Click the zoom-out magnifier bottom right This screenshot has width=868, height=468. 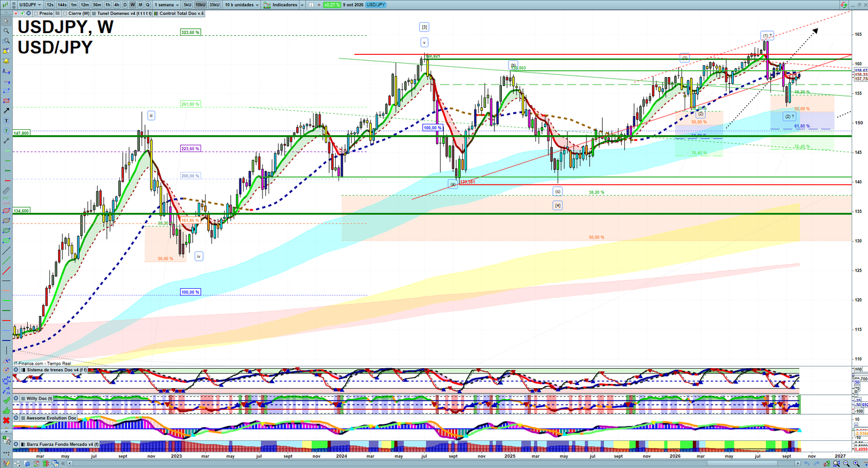pyautogui.click(x=846, y=463)
